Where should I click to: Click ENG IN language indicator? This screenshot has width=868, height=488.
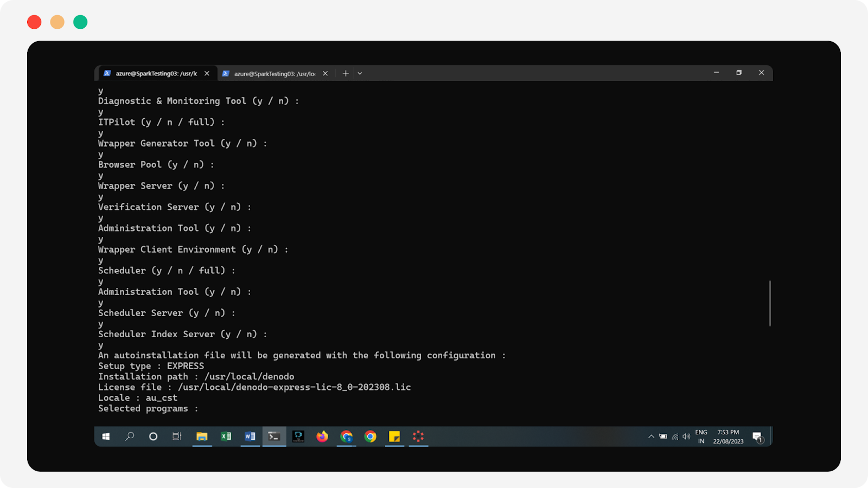coord(701,437)
